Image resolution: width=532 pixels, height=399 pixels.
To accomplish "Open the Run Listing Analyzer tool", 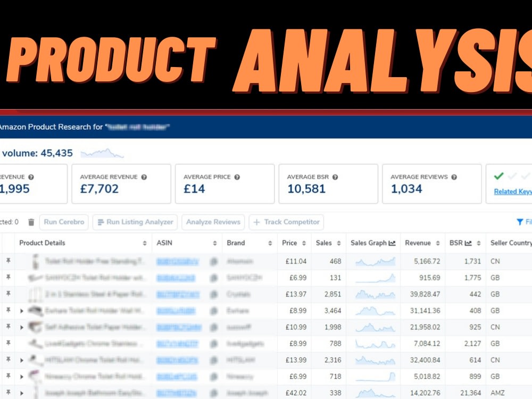I will tap(135, 222).
